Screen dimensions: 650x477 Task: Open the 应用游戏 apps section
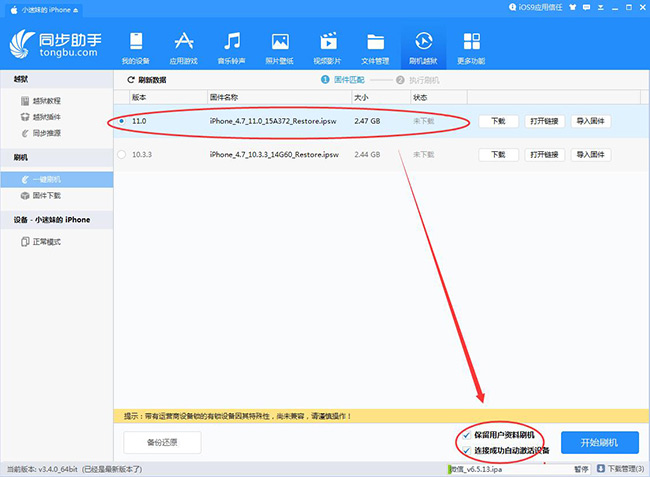click(184, 48)
